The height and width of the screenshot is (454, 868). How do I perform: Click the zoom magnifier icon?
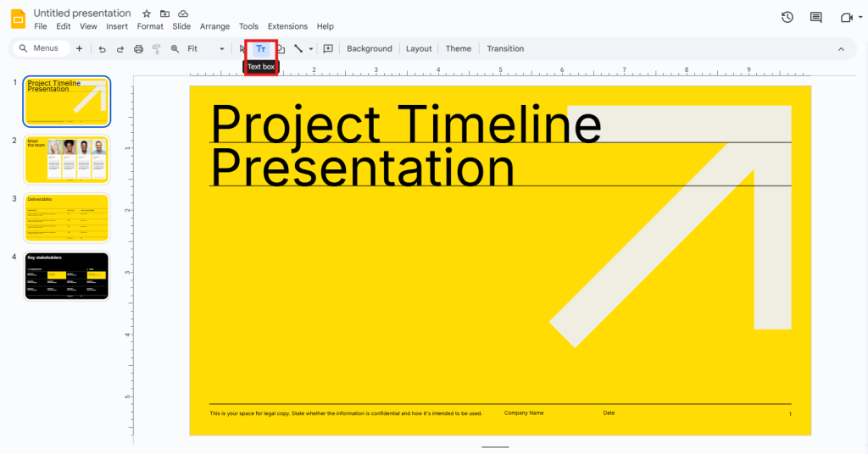coord(175,49)
